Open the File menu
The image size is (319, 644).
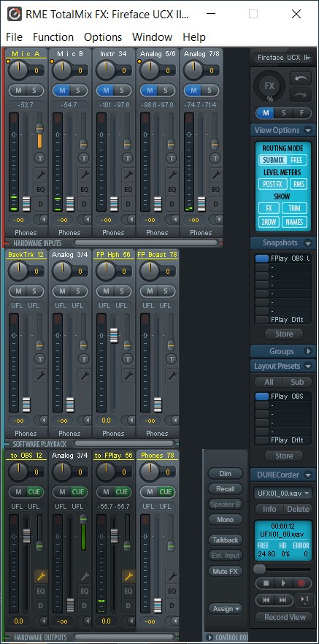[15, 37]
